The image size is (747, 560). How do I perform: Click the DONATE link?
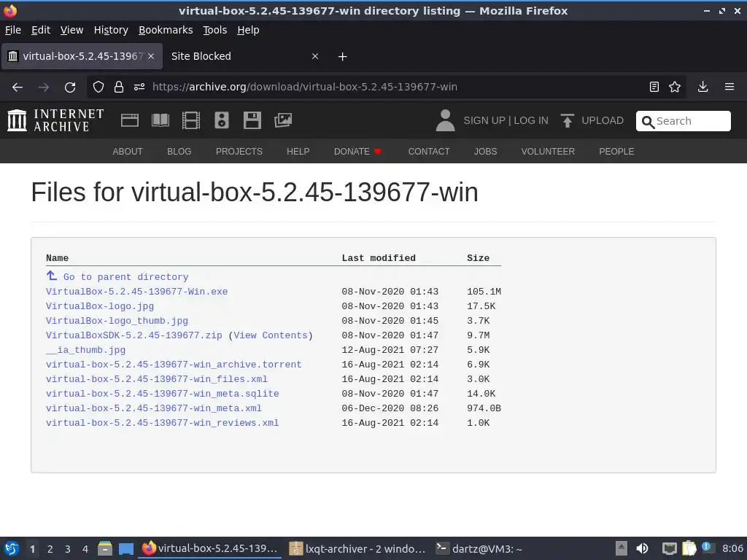(x=357, y=152)
